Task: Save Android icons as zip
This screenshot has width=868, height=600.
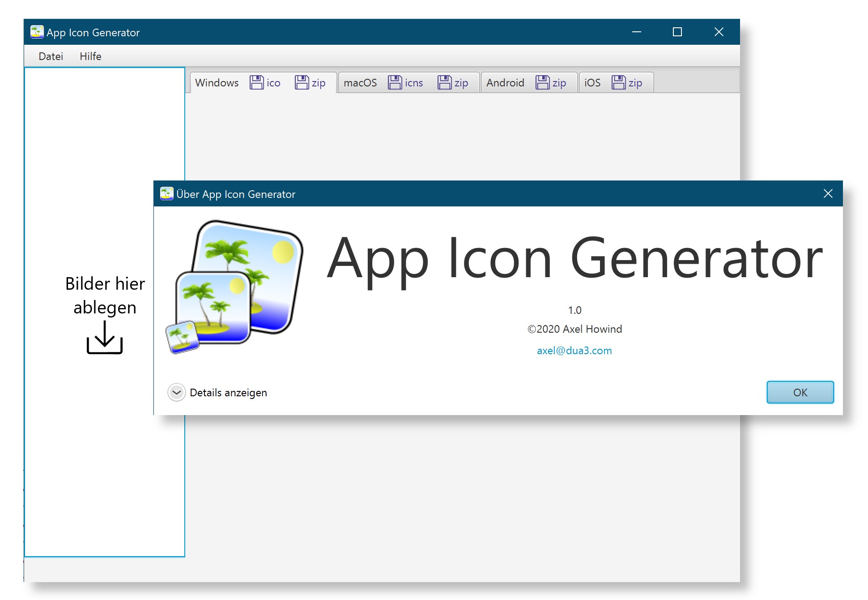Action: (551, 83)
